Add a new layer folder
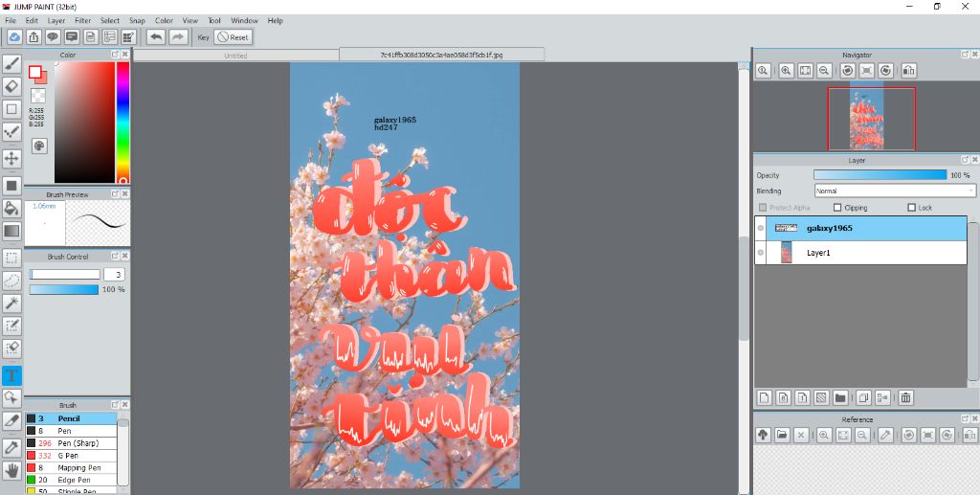This screenshot has height=495, width=980. coord(840,397)
